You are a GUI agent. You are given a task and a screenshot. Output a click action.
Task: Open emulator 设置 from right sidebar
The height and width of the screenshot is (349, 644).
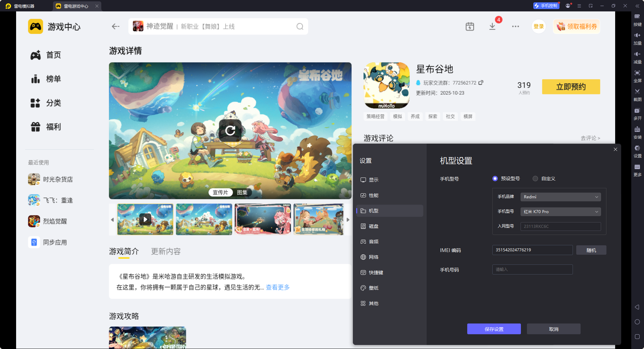[x=637, y=151]
